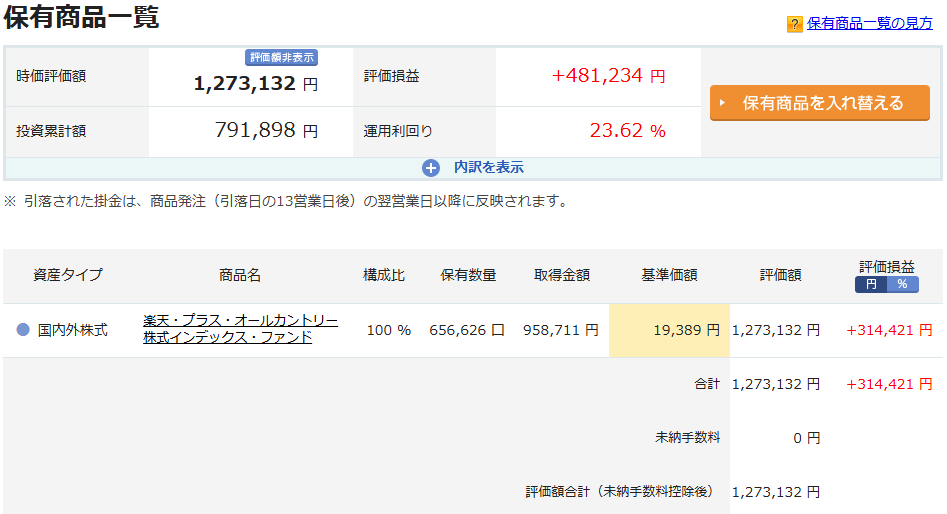Click the 合計 row label

point(707,384)
